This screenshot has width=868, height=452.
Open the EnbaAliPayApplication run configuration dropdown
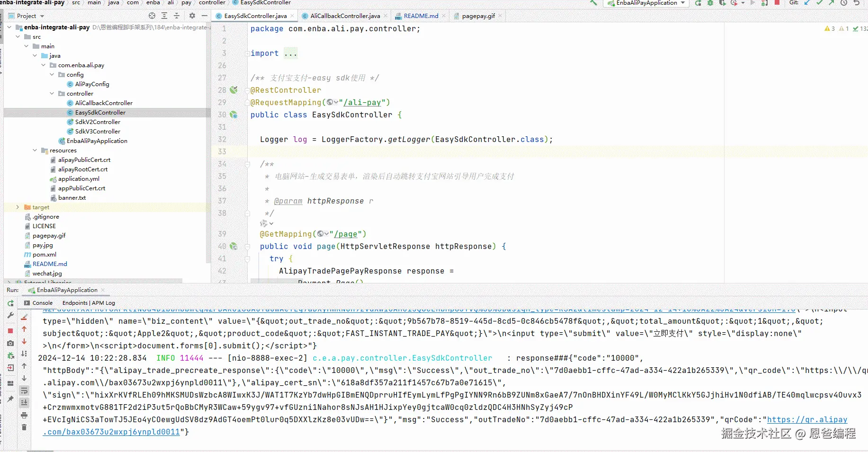[646, 3]
